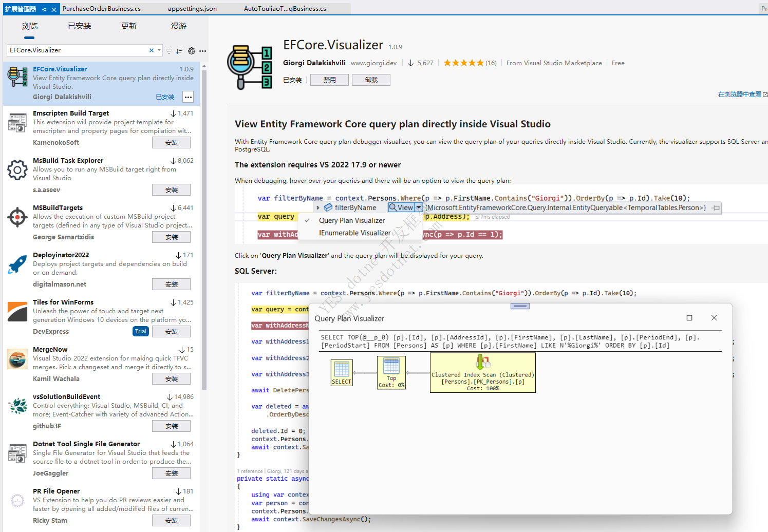Viewport: 768px width, 532px height.
Task: Click the EFCore.Visualizer list icon
Action: [x=17, y=77]
